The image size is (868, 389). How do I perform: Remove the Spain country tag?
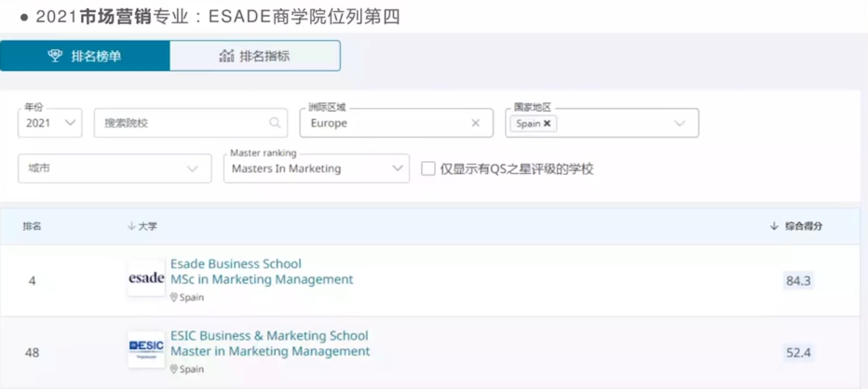point(547,124)
